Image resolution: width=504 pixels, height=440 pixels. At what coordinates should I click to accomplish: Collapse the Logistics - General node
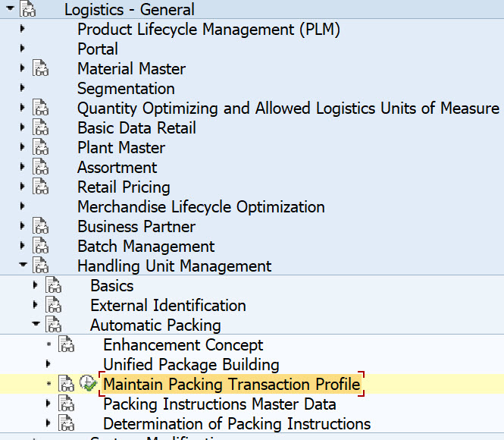coord(9,10)
